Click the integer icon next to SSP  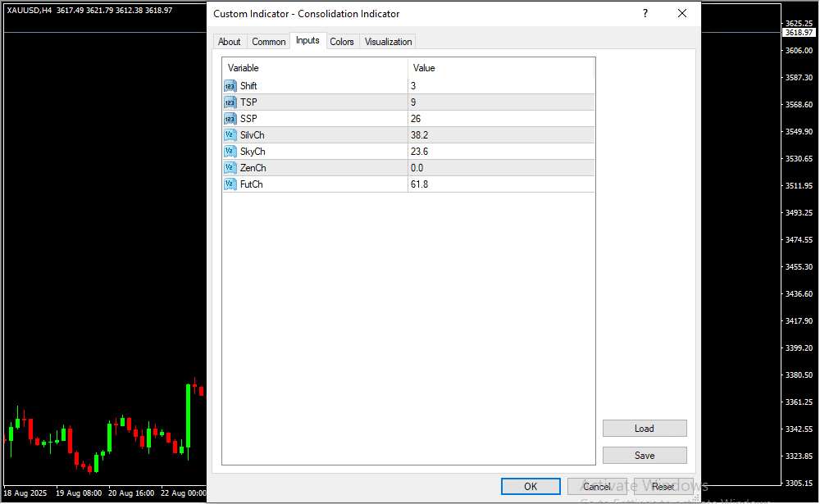click(x=230, y=119)
